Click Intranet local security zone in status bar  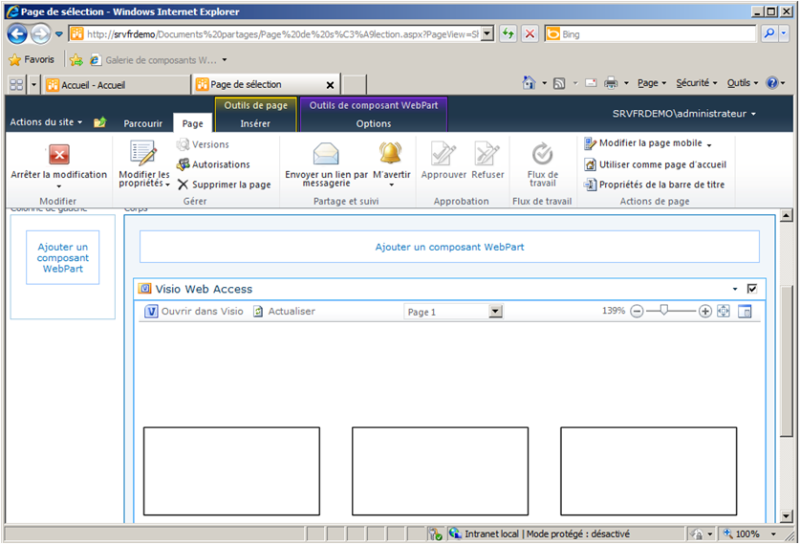point(540,534)
